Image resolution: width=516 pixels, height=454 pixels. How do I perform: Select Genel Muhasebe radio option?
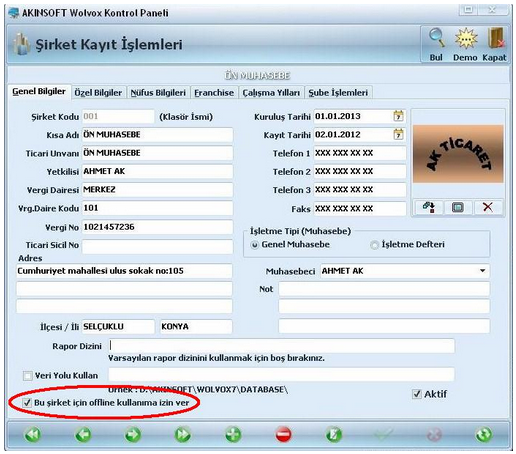[255, 245]
